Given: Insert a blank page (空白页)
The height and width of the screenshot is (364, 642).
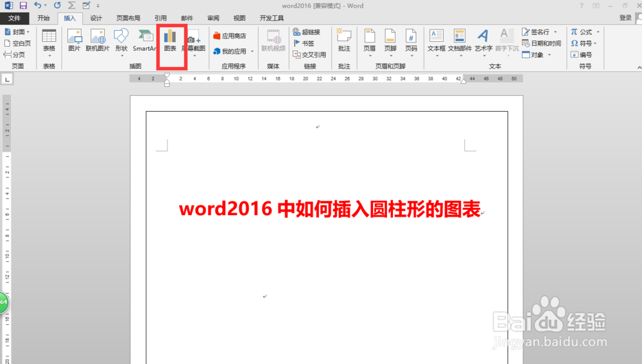Looking at the screenshot, I should point(17,43).
